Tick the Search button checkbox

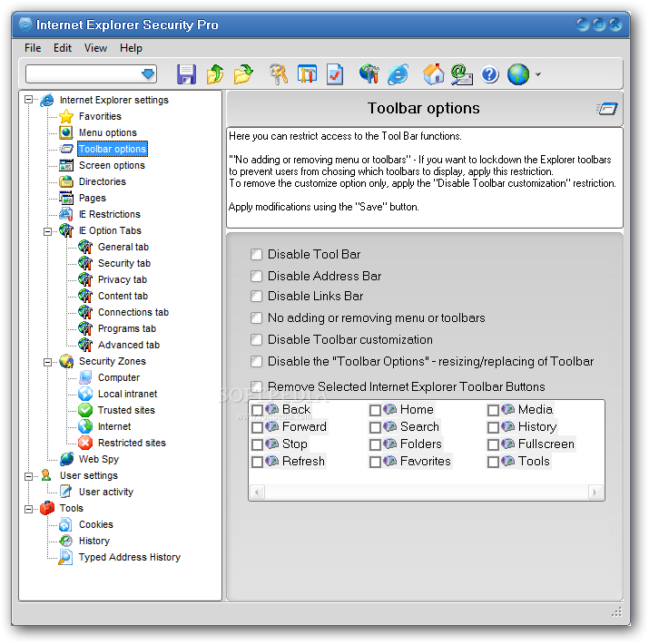point(375,427)
